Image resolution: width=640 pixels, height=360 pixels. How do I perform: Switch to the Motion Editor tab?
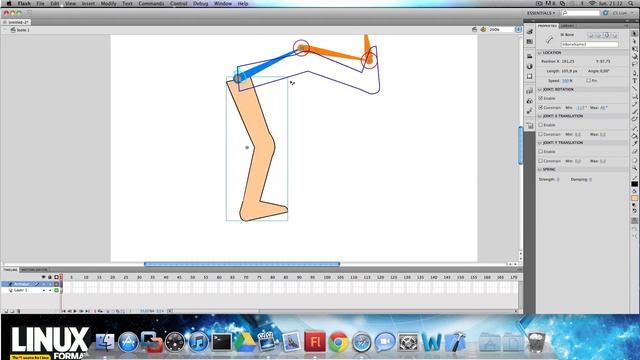(34, 270)
